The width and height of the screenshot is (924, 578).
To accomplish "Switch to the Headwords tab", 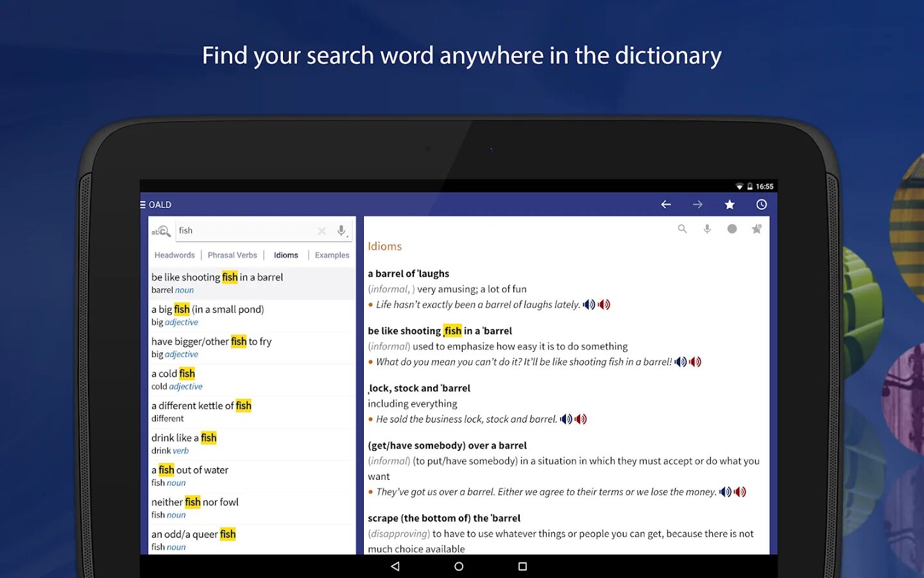I will pyautogui.click(x=175, y=255).
